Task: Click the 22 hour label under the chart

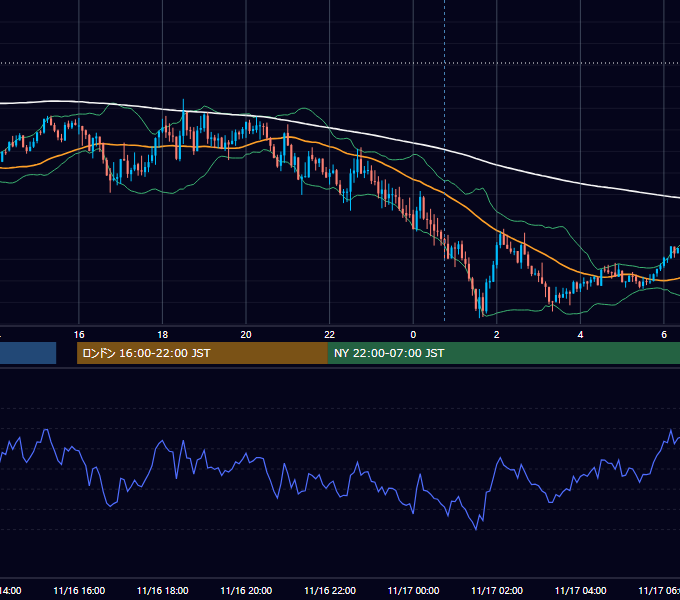Action: pos(330,335)
